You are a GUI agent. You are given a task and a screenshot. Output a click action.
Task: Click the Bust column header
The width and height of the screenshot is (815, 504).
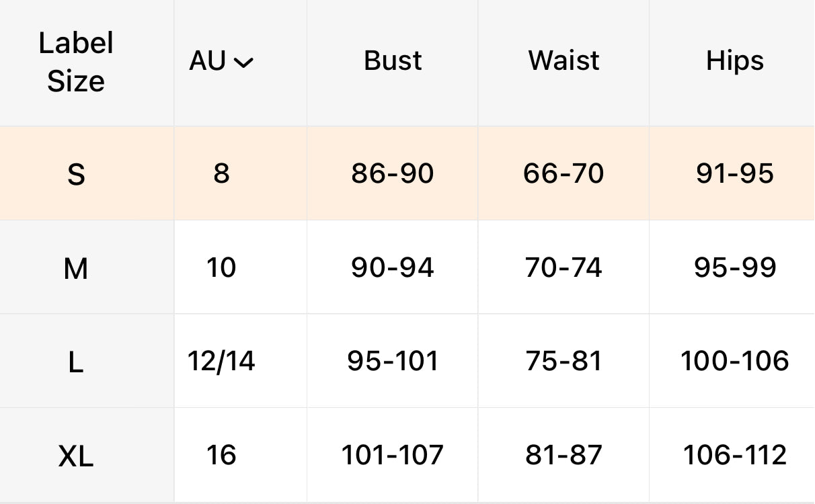(393, 61)
